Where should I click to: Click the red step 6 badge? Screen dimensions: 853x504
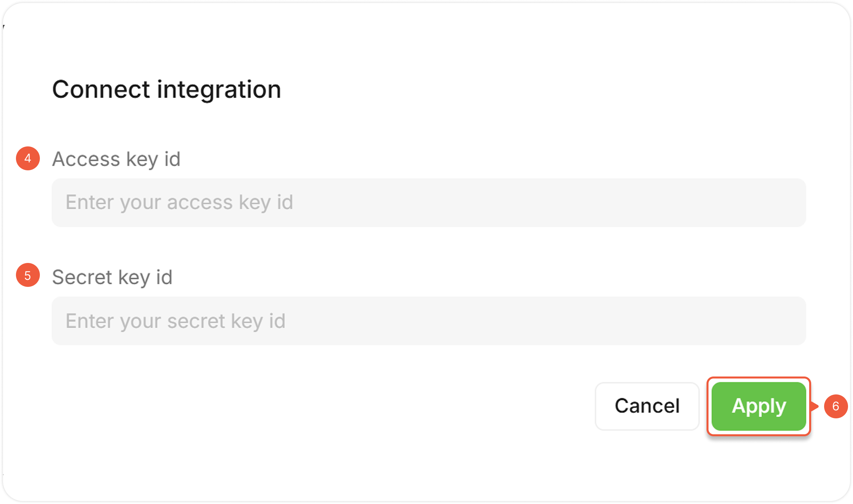pyautogui.click(x=836, y=406)
